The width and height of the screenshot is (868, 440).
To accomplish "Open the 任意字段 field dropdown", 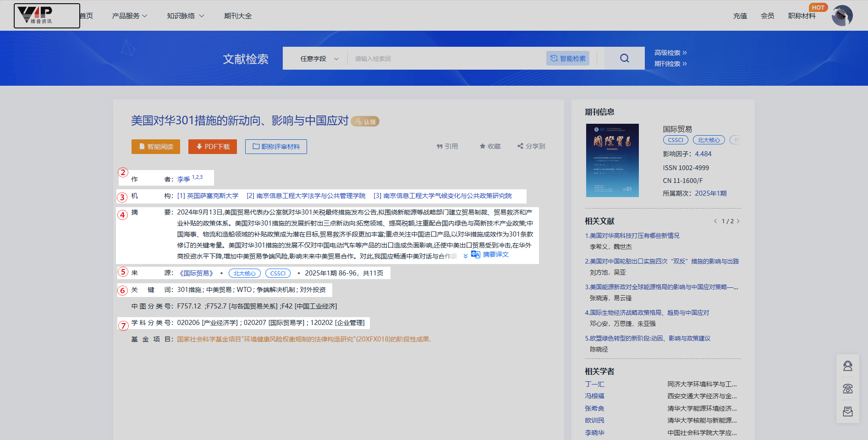I will (x=319, y=59).
